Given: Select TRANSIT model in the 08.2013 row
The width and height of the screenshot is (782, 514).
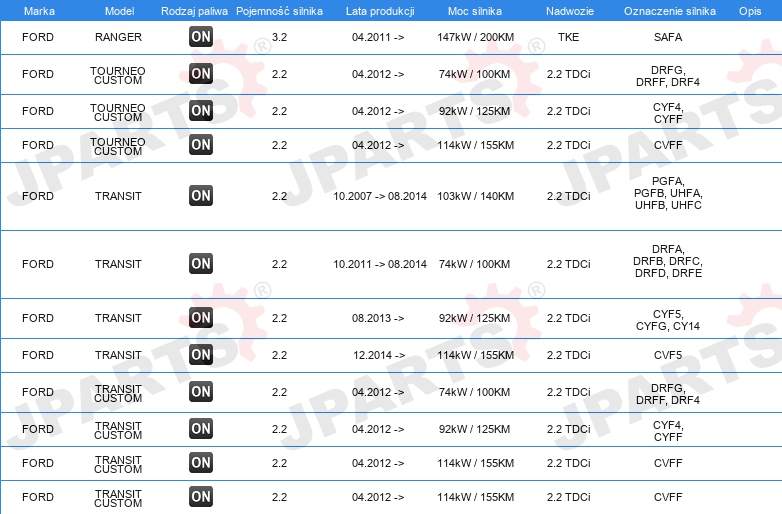Looking at the screenshot, I should pos(118,318).
